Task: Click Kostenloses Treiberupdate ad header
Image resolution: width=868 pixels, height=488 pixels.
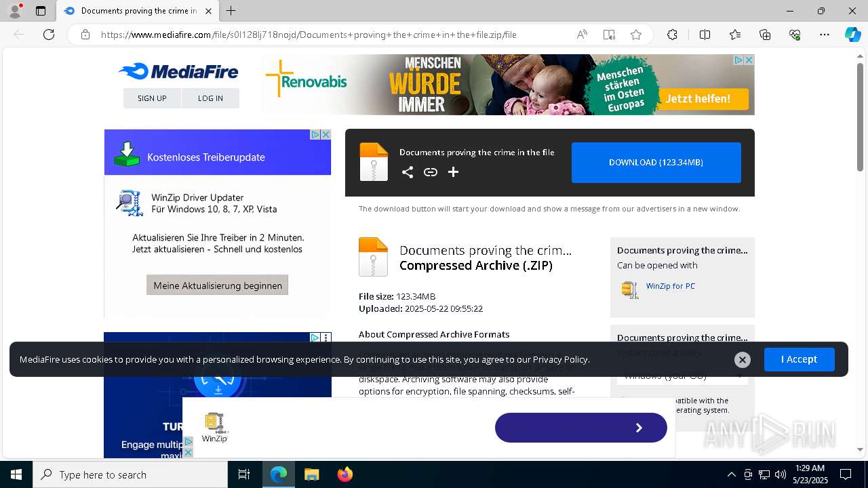Action: click(x=218, y=152)
